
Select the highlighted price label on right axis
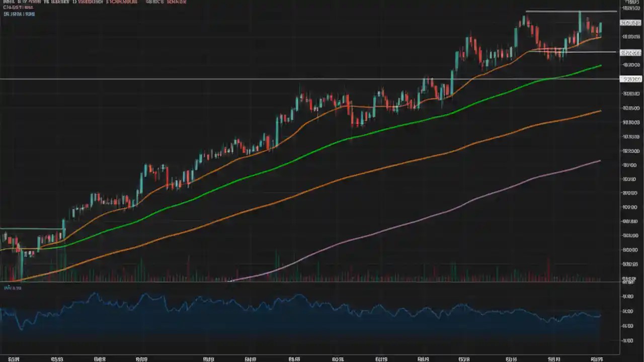[x=630, y=23]
